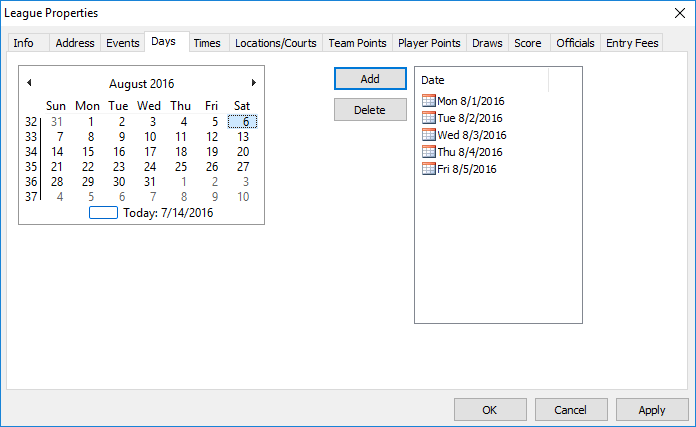Click the Date column header
This screenshot has width=696, height=427.
tap(482, 80)
